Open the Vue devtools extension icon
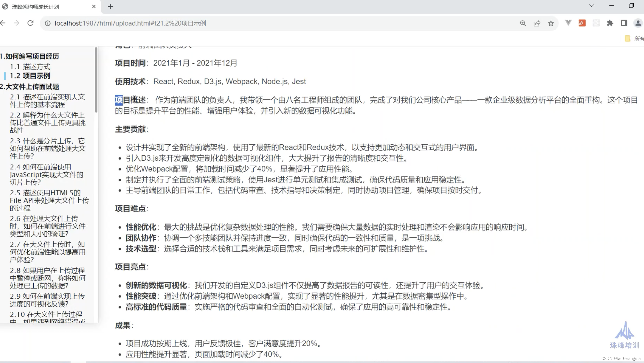Screen dimensions: 644x363 pos(568,23)
